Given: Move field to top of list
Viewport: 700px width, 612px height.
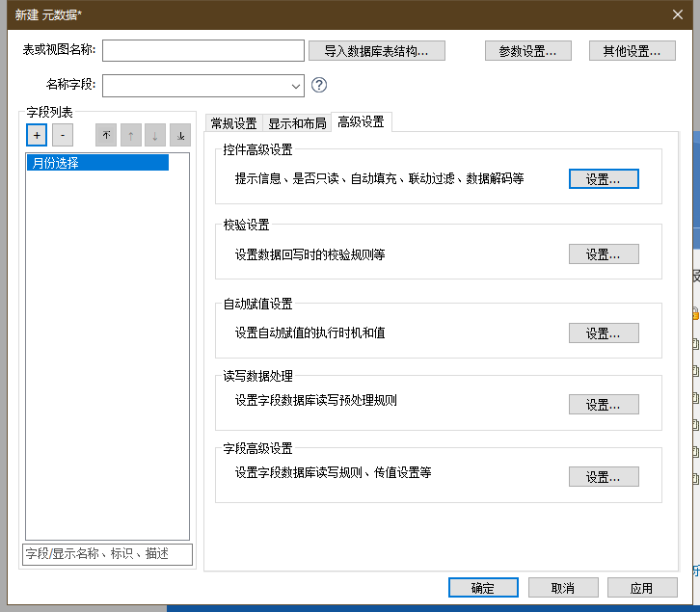Looking at the screenshot, I should [x=106, y=136].
